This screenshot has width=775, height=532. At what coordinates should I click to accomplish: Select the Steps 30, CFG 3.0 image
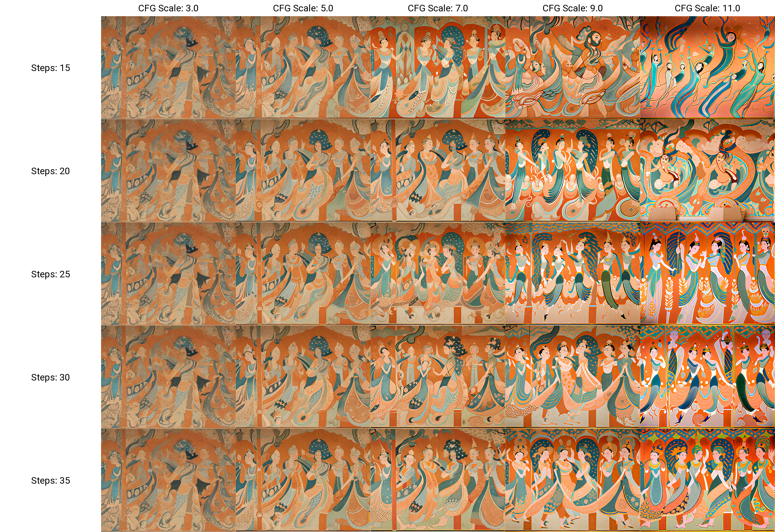tap(168, 377)
